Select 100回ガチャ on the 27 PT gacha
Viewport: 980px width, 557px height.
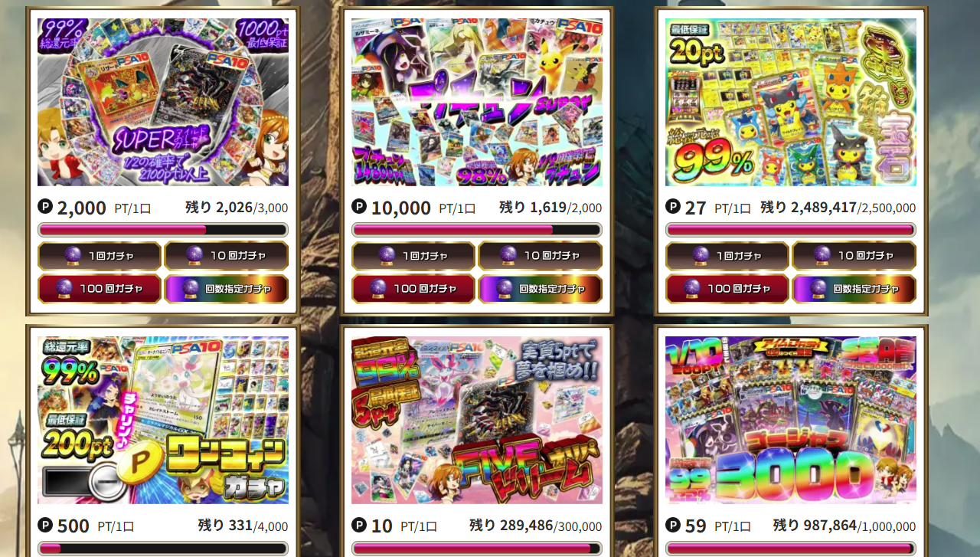727,289
